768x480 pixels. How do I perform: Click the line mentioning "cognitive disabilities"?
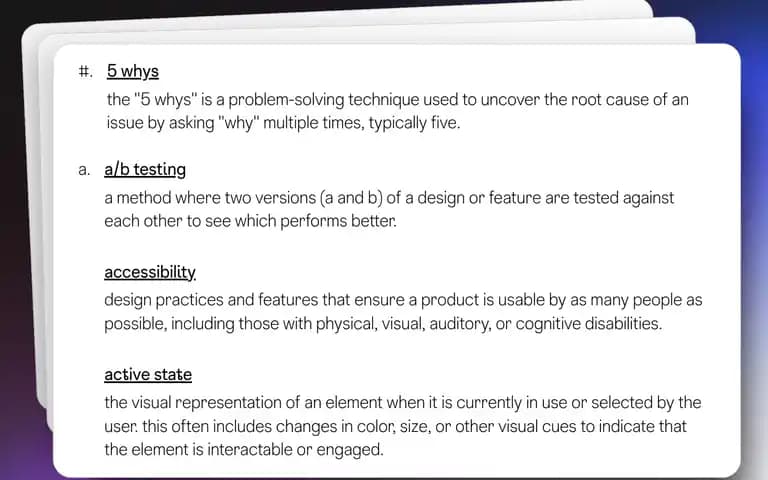(x=383, y=324)
